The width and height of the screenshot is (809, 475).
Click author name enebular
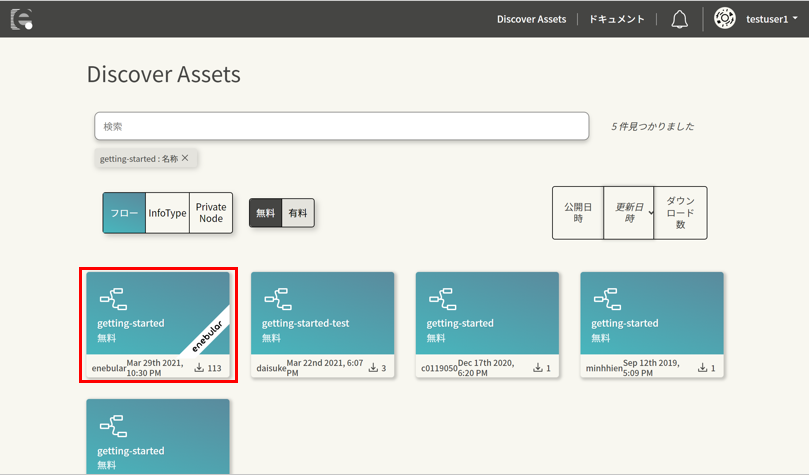(x=109, y=368)
